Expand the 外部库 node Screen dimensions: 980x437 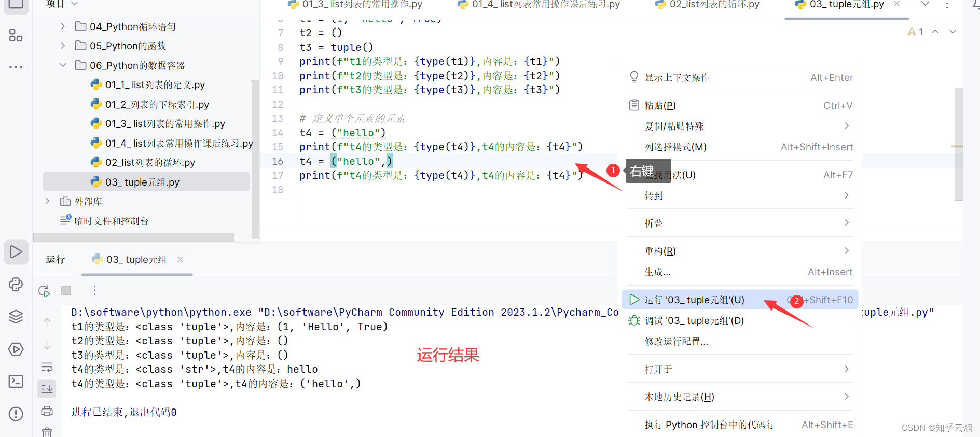coord(47,201)
